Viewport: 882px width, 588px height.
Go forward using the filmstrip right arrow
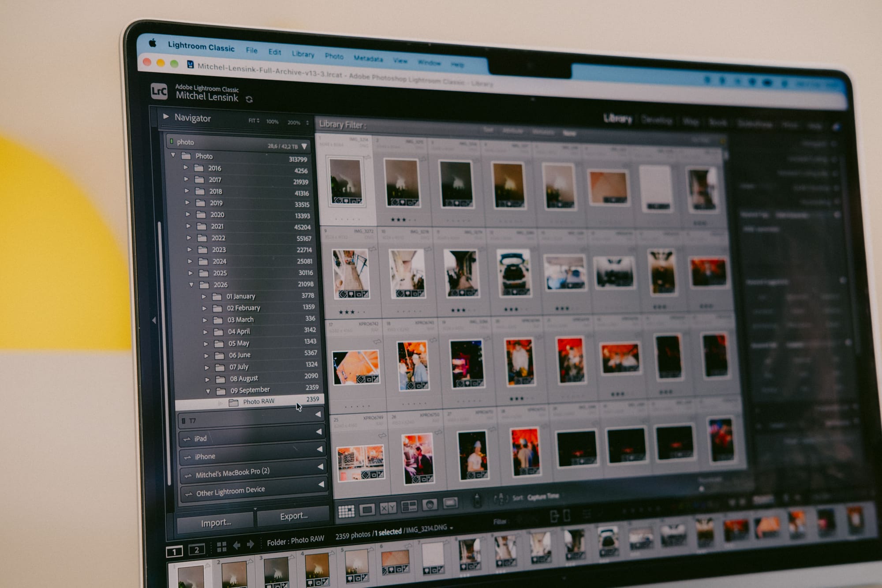(x=250, y=544)
